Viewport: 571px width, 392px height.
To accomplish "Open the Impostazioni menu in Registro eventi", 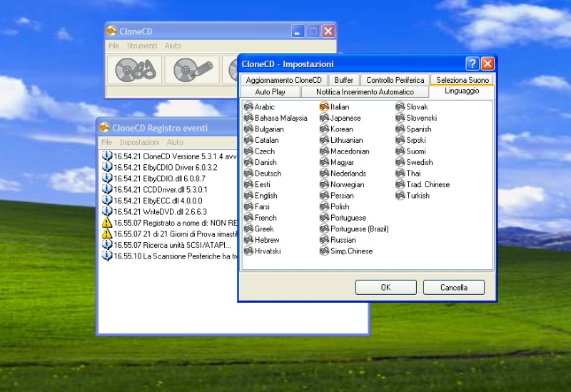I will pos(139,143).
